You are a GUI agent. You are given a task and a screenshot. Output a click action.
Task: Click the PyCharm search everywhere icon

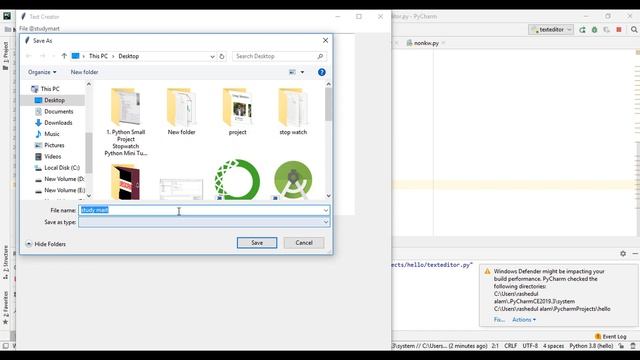(x=634, y=30)
